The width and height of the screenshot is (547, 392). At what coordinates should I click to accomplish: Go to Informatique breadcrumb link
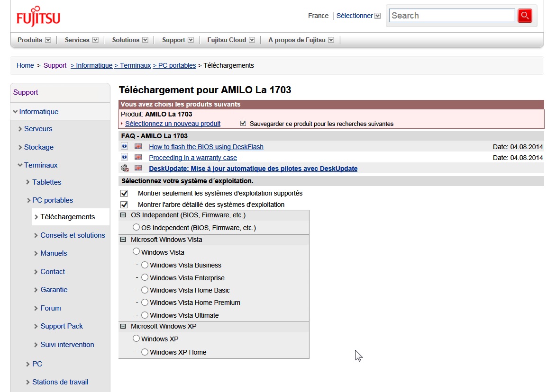pyautogui.click(x=91, y=65)
